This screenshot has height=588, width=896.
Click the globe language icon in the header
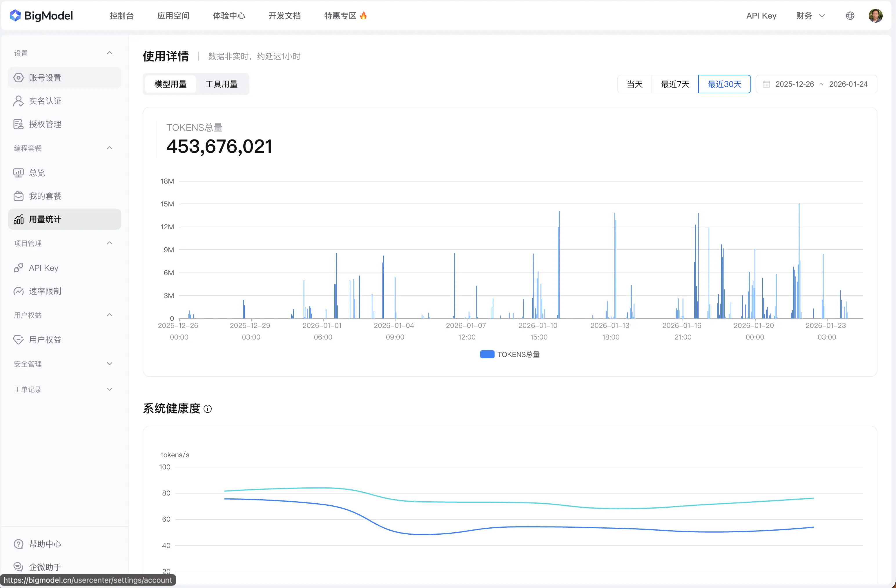pyautogui.click(x=850, y=15)
